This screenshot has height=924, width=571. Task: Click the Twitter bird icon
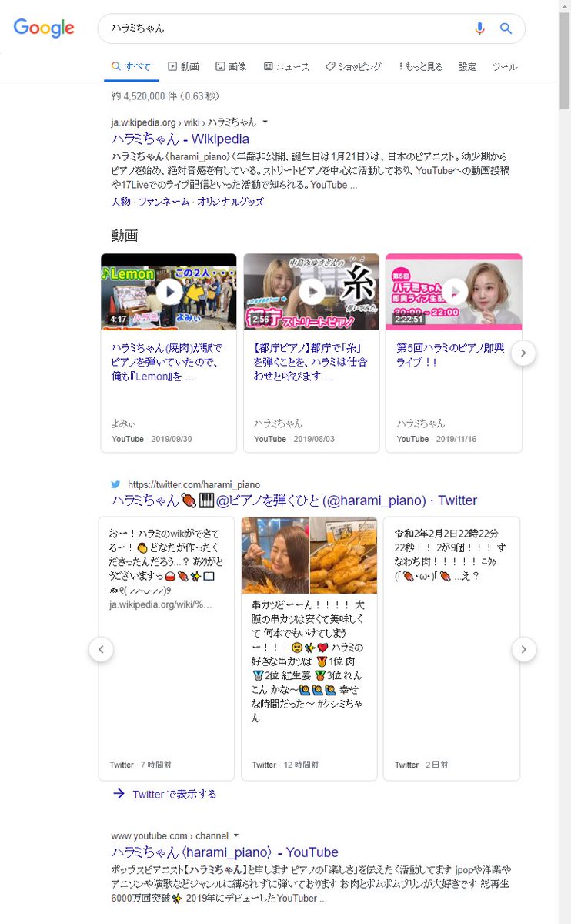(115, 484)
